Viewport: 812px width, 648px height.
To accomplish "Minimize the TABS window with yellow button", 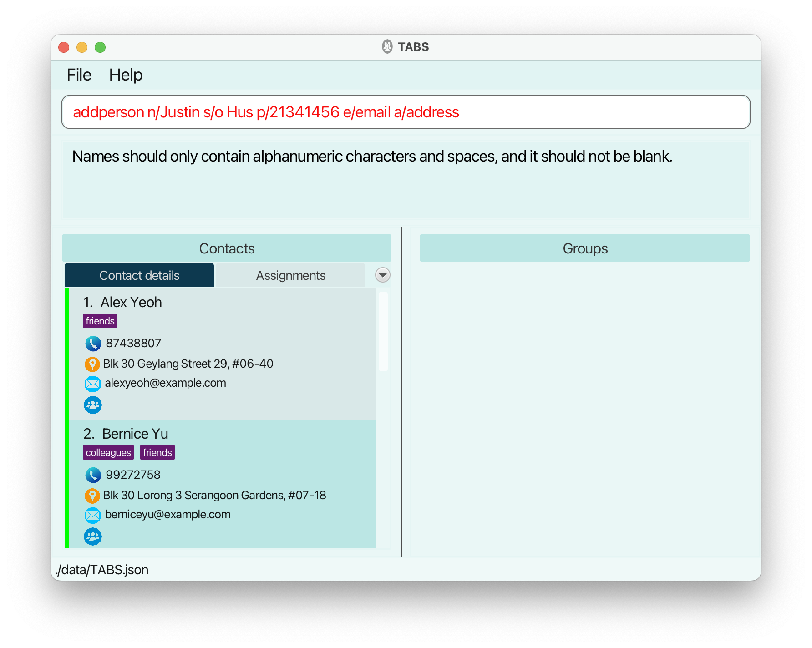I will pos(82,47).
